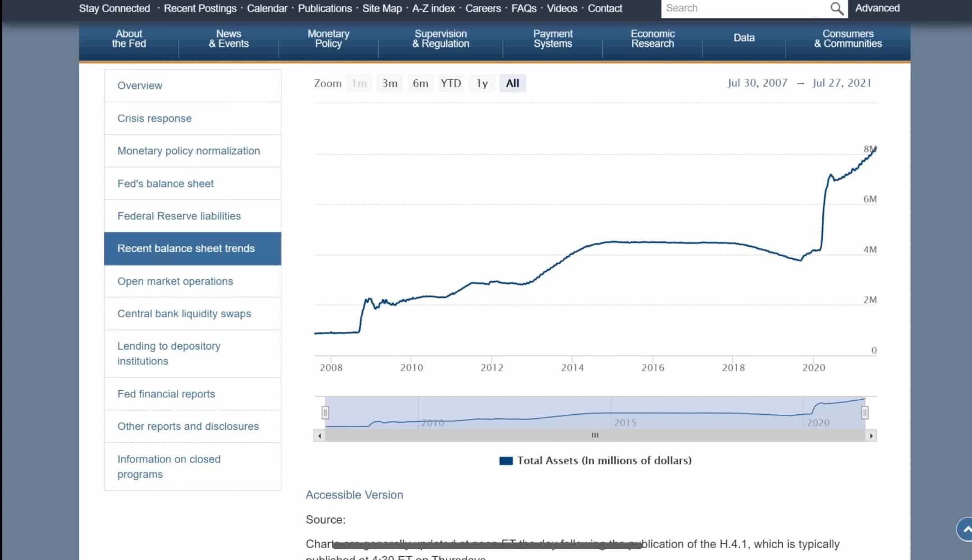Image resolution: width=972 pixels, height=560 pixels.
Task: Open Fed's balance sheet sidebar page
Action: pos(165,184)
